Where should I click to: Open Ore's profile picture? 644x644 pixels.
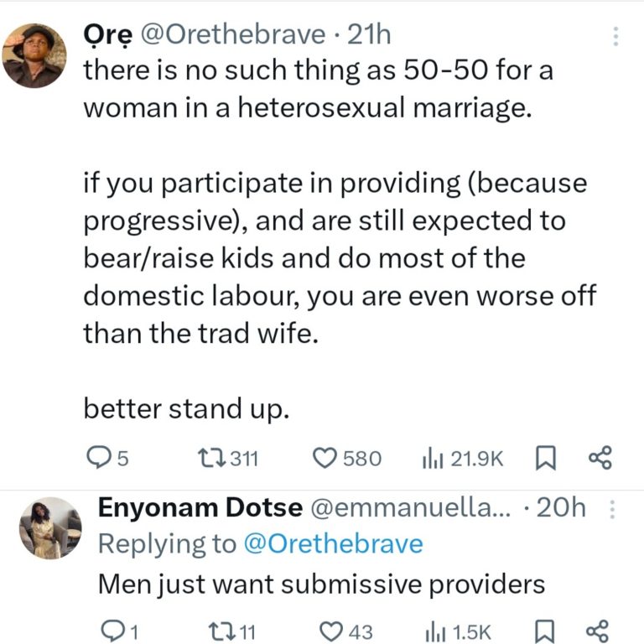pos(34,55)
